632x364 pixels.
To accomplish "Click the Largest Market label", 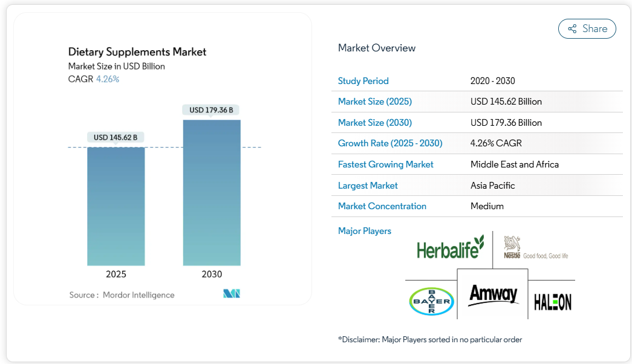I will [368, 186].
